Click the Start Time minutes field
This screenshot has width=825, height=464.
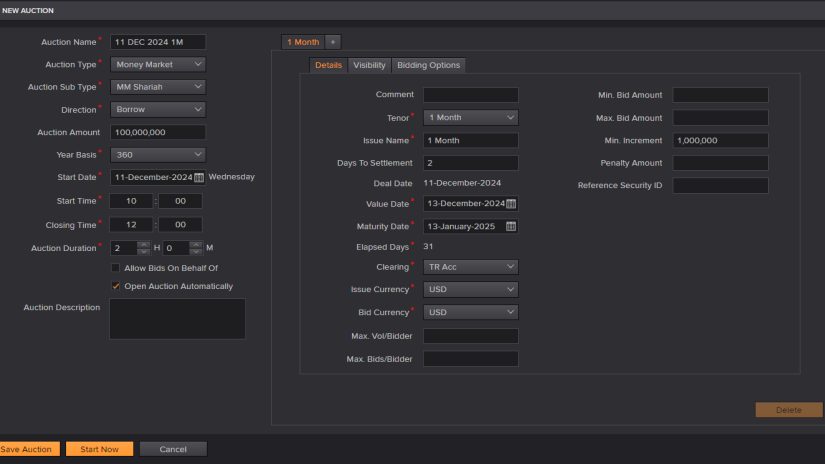point(180,201)
